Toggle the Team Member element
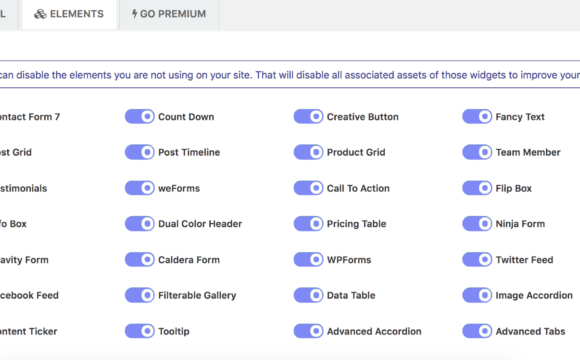This screenshot has width=580, height=360. 477,152
